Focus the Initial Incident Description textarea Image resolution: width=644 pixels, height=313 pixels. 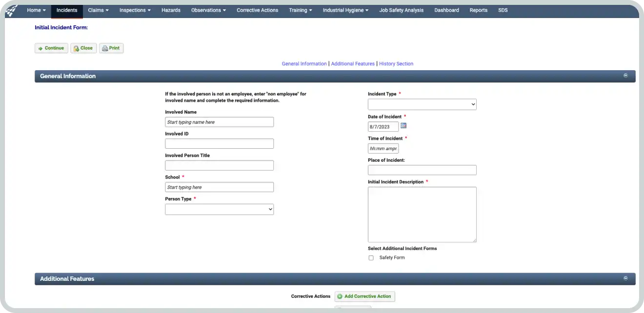[422, 215]
